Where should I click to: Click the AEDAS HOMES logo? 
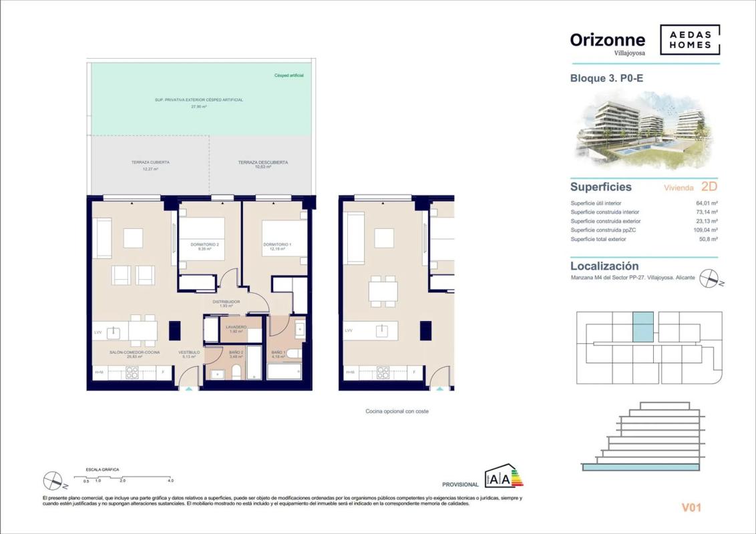click(690, 40)
